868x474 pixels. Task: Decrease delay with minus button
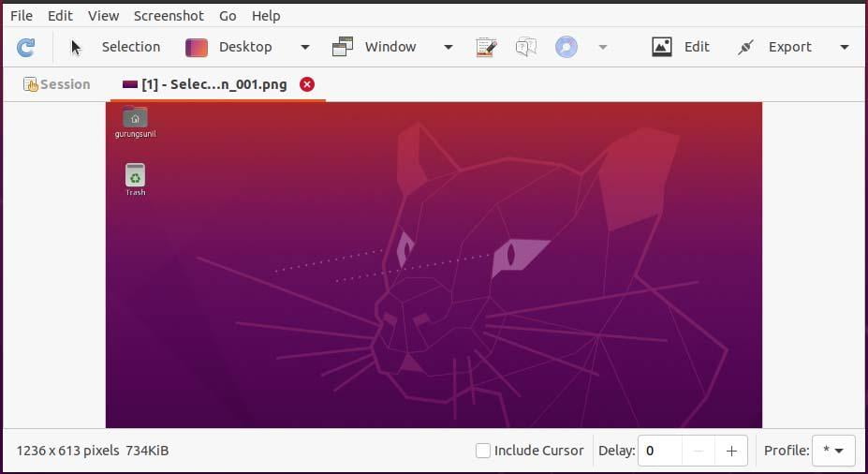(699, 451)
